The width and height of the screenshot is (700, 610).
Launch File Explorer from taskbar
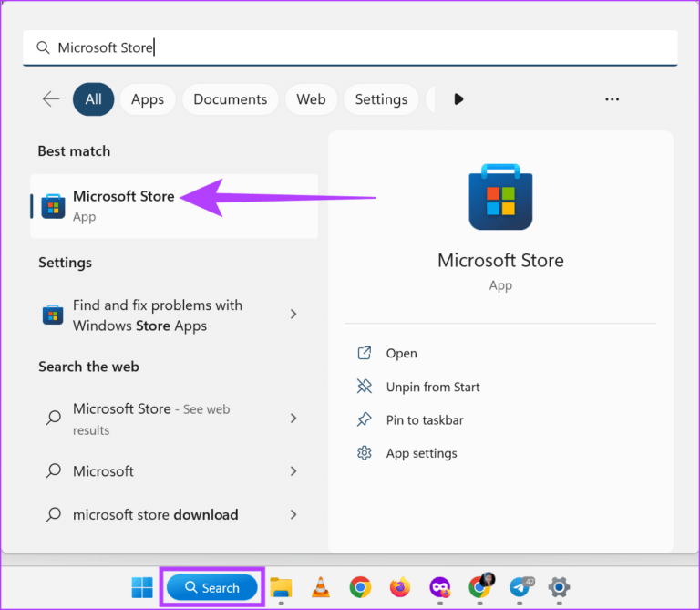point(281,587)
